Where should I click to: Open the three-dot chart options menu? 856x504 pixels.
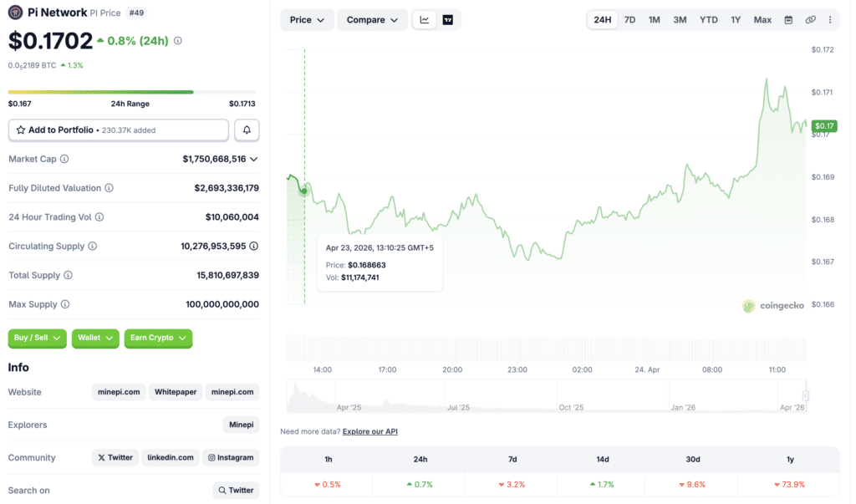click(x=830, y=19)
